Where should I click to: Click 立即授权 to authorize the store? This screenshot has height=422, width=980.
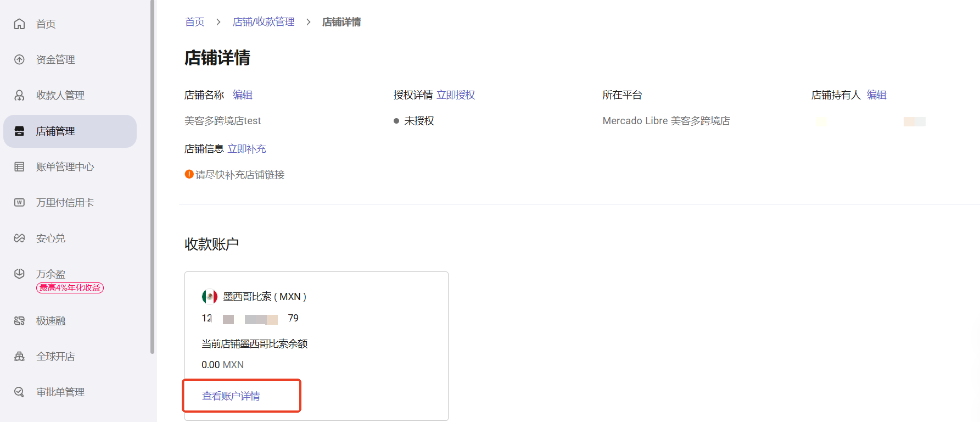point(456,95)
